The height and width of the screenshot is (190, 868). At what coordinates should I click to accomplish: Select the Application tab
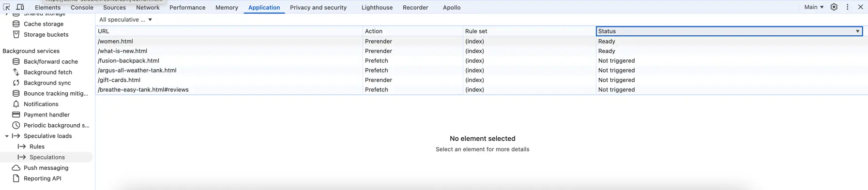264,7
